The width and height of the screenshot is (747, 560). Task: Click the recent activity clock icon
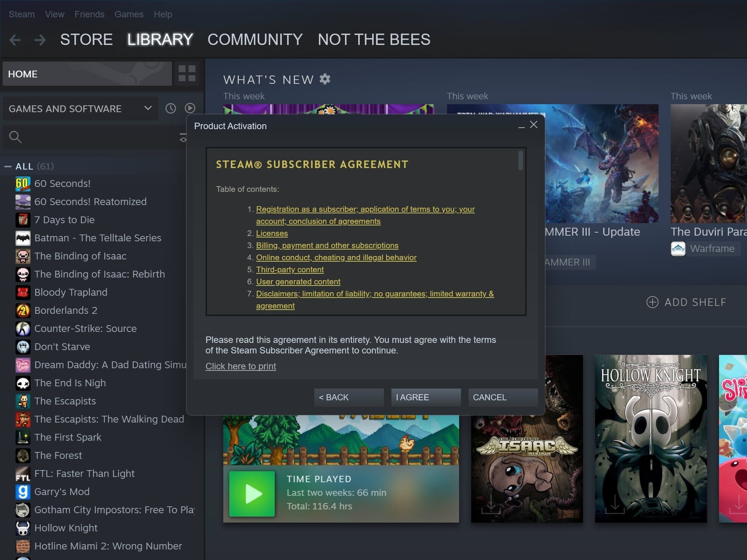[171, 108]
